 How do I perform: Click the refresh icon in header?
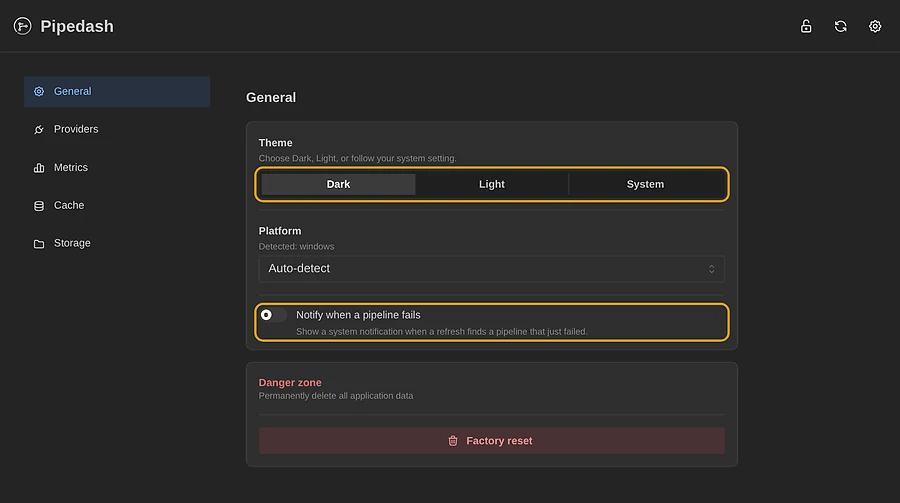pyautogui.click(x=840, y=26)
